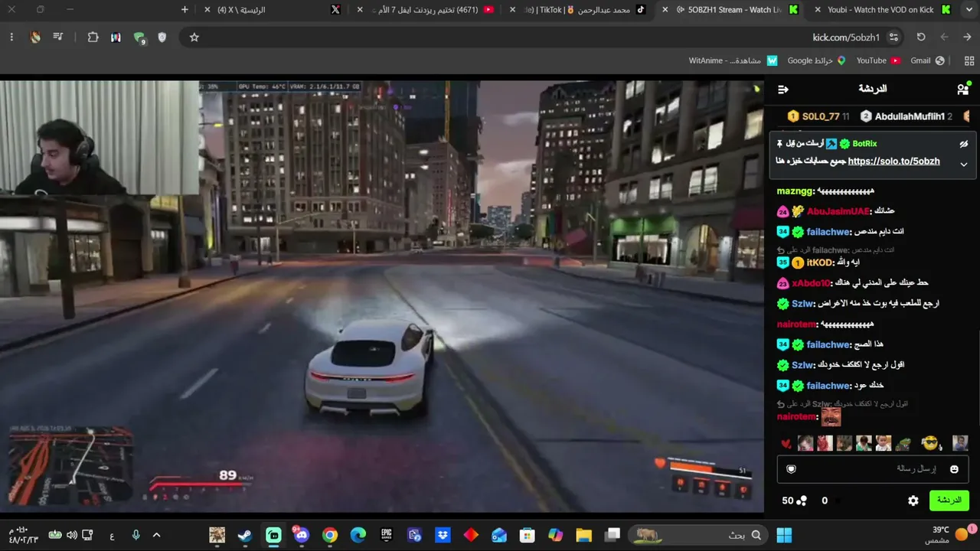
Task: Open Microsoft Edge from the taskbar
Action: click(358, 535)
